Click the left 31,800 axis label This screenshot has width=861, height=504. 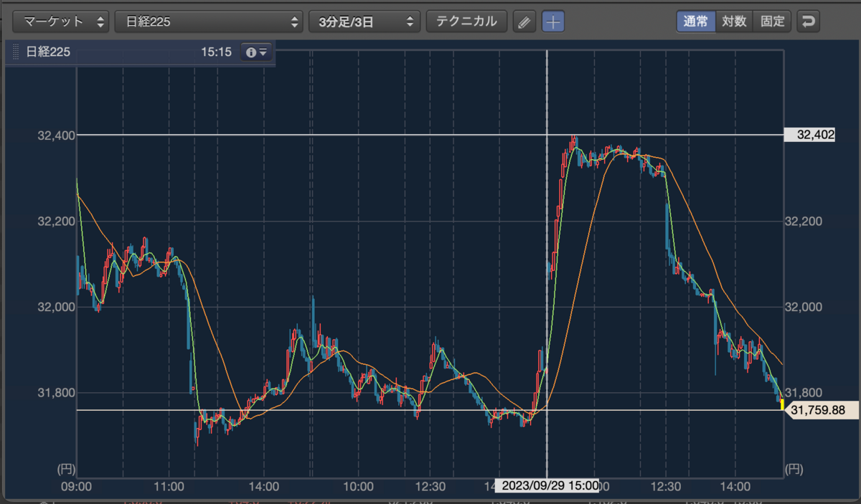(56, 393)
